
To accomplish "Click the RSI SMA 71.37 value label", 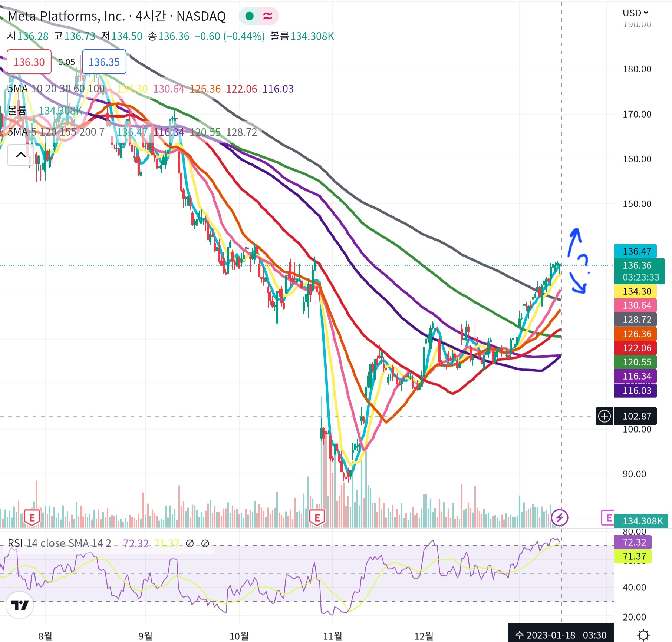I will (x=633, y=556).
